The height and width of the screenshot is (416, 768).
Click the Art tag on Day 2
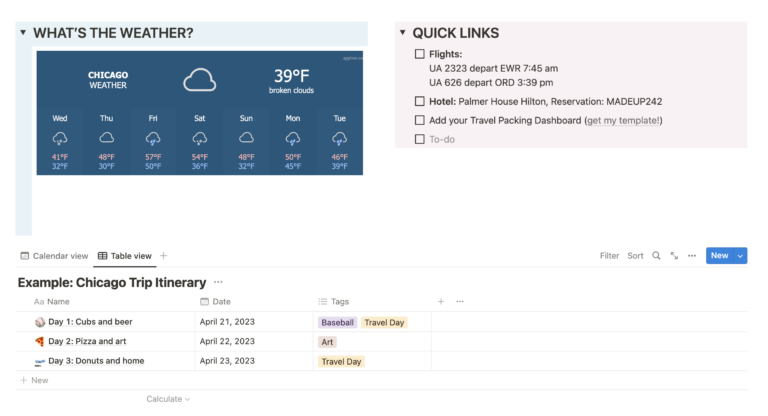tap(327, 342)
